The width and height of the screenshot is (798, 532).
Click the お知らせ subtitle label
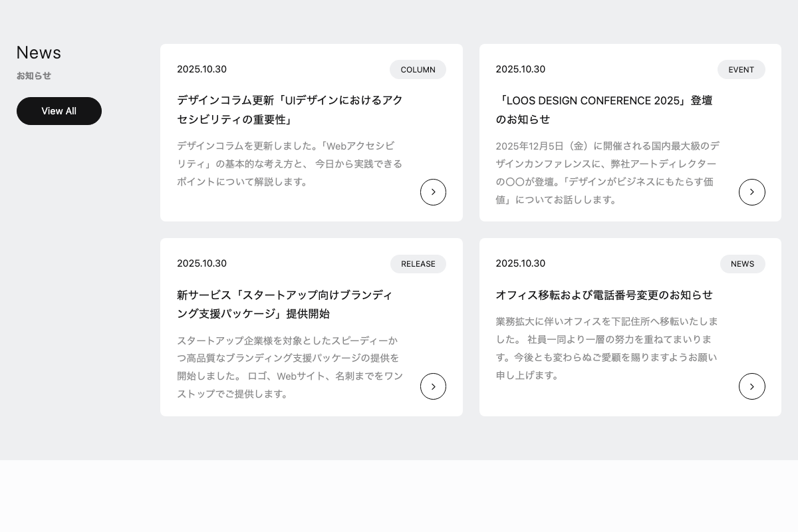(x=34, y=76)
